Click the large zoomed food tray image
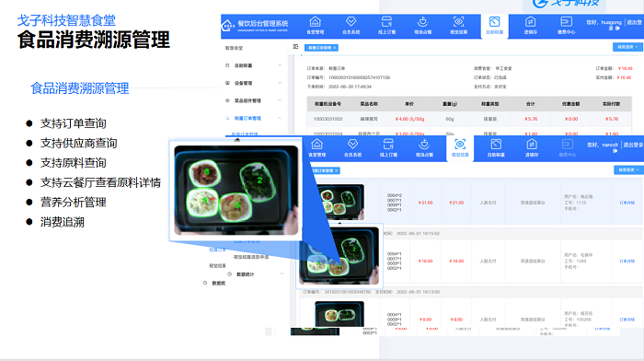This screenshot has height=361, width=644. 236,191
